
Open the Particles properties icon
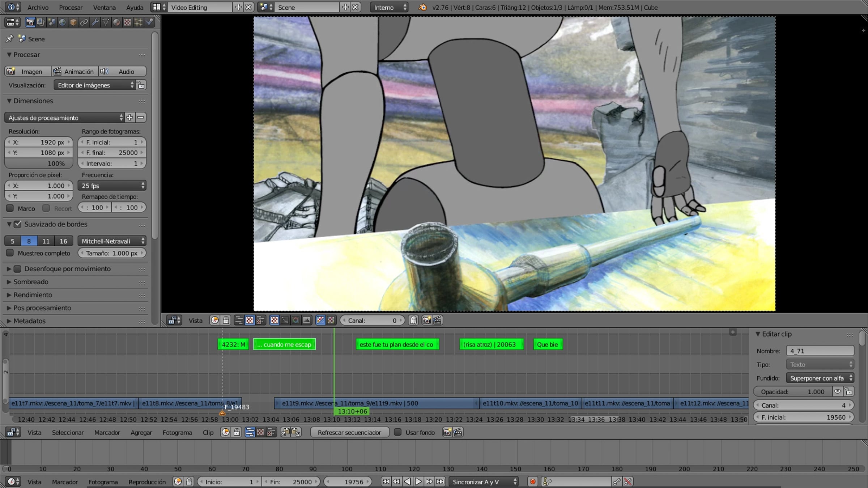click(139, 22)
